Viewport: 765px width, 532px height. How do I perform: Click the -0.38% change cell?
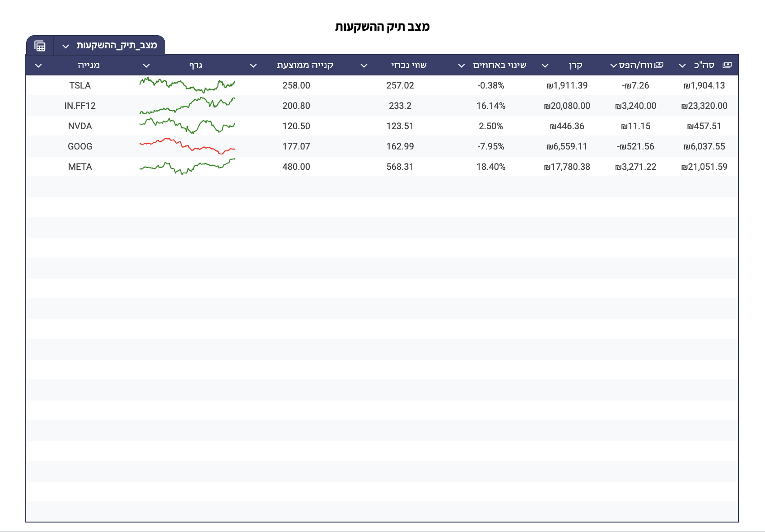click(491, 85)
